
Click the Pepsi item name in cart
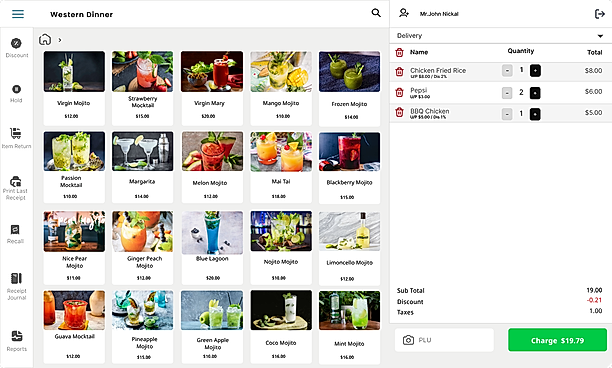coord(418,90)
